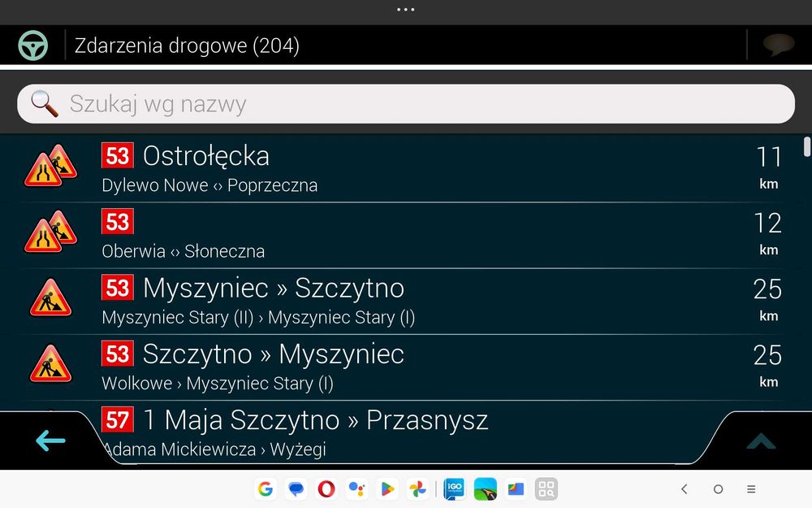The height and width of the screenshot is (508, 812).
Task: Click the 12 km distance value
Action: [x=768, y=233]
